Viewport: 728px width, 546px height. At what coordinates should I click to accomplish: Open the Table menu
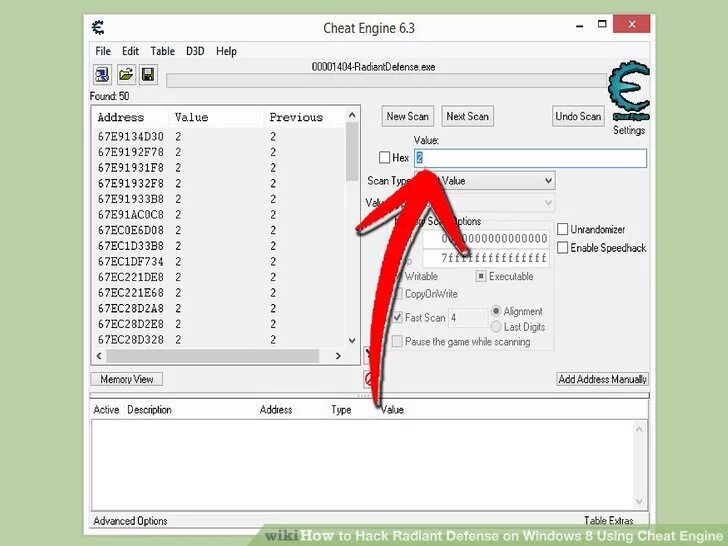162,51
